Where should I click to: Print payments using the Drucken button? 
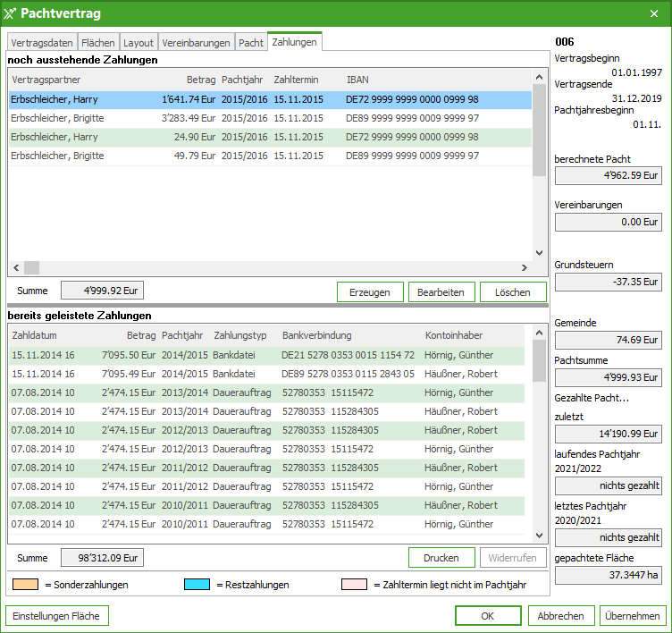tap(441, 558)
